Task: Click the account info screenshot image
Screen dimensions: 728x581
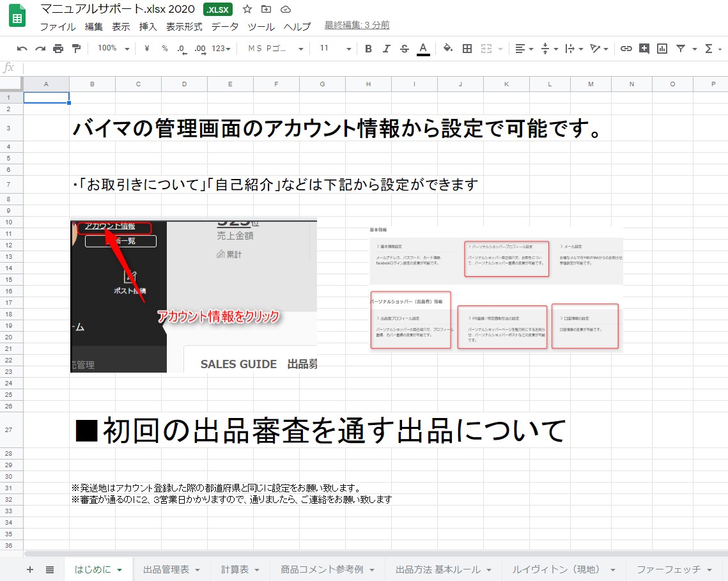Action: [x=194, y=297]
